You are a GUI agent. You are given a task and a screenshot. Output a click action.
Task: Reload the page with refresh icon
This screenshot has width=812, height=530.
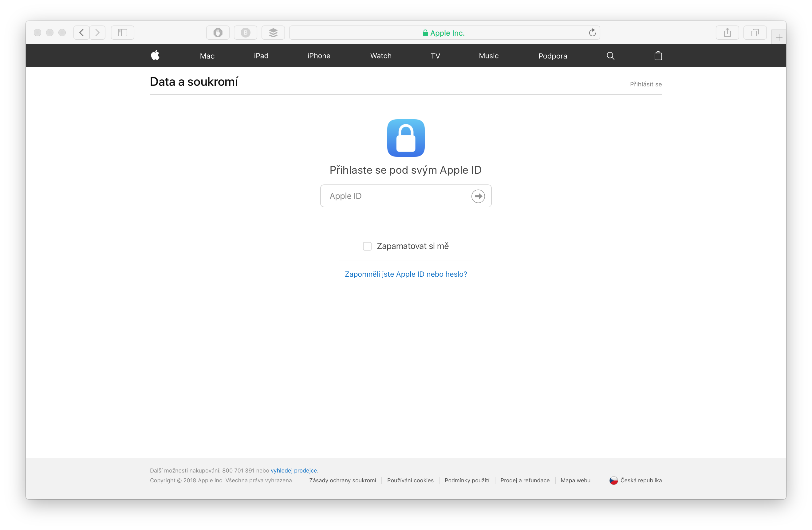pyautogui.click(x=592, y=33)
